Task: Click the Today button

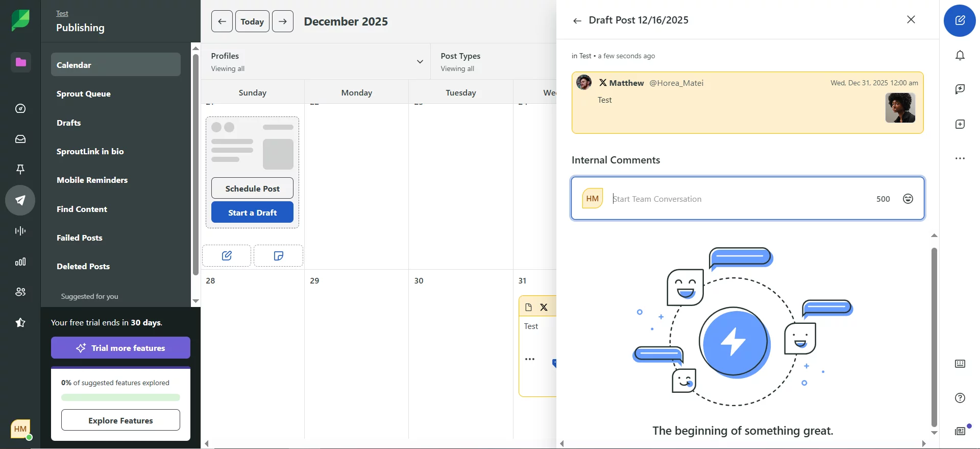Action: [252, 21]
